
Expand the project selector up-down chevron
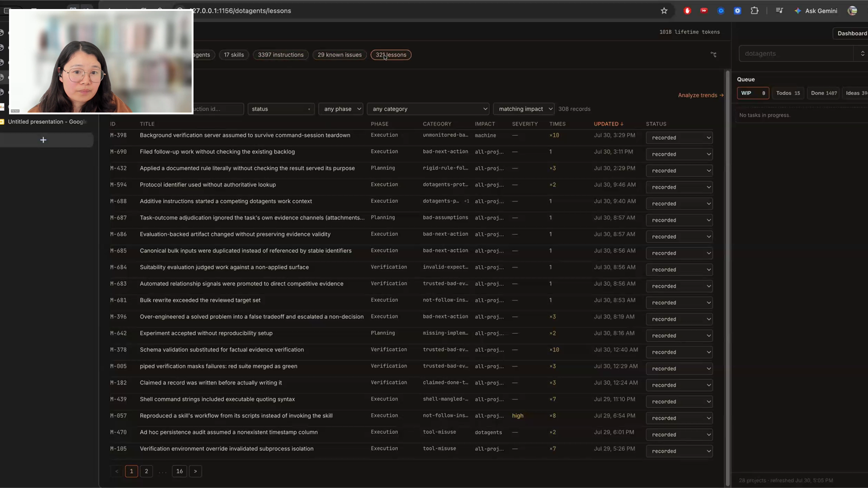tap(862, 54)
